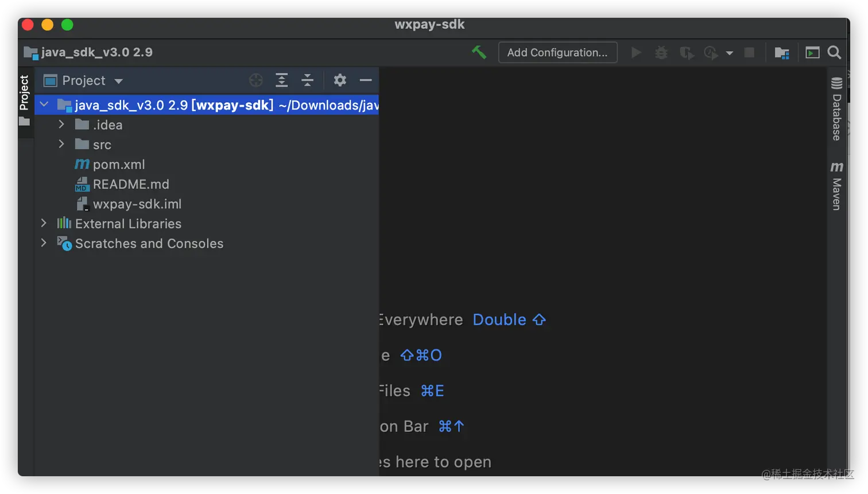Select Scratches and Consoles row
Viewport: 868px width, 494px height.
[x=207, y=243]
